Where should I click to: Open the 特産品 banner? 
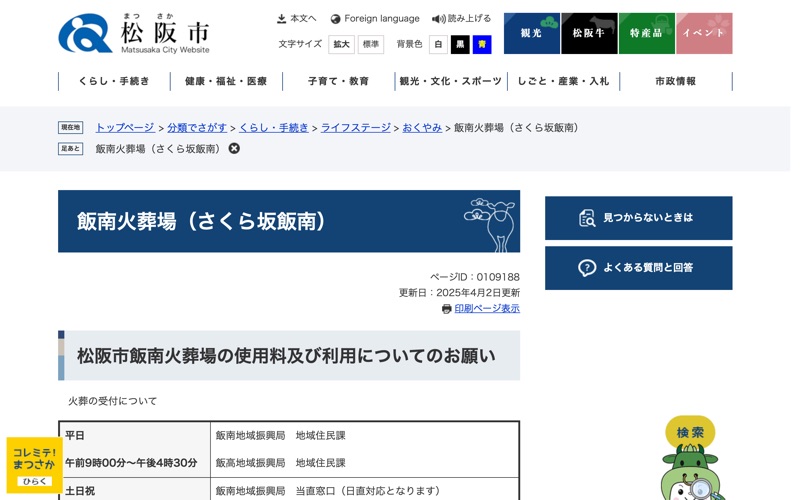pyautogui.click(x=646, y=33)
